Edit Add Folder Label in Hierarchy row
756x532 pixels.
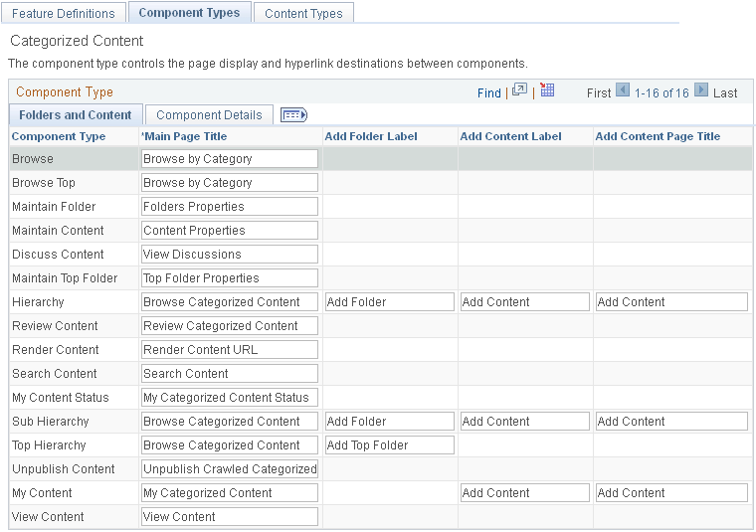[390, 301]
